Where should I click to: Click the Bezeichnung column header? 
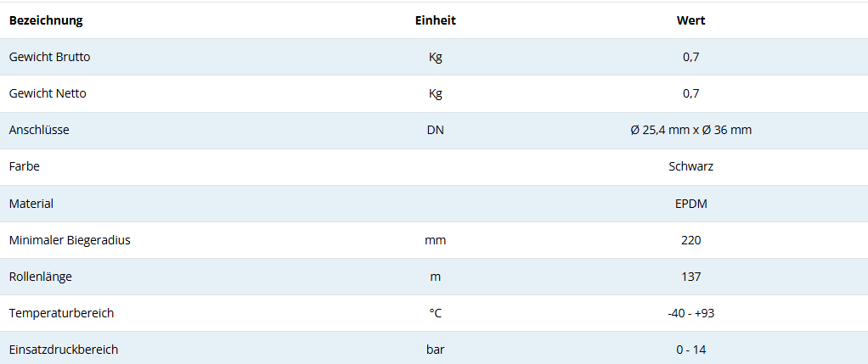tap(46, 20)
